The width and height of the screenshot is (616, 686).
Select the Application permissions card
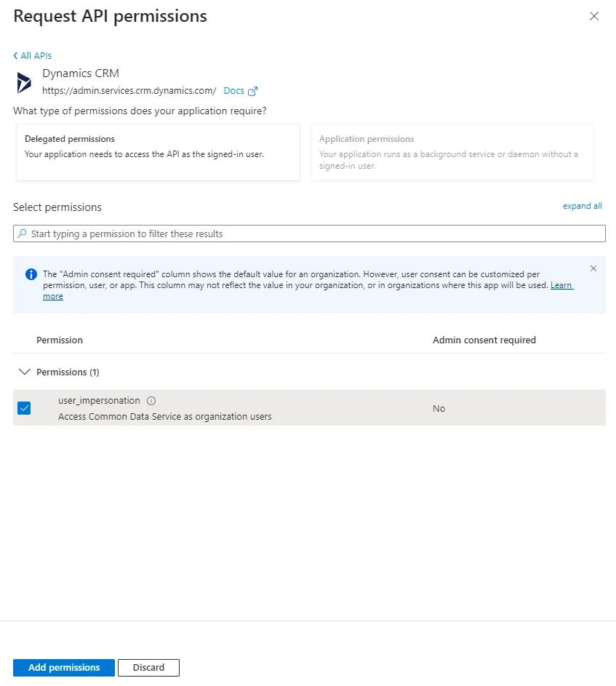(452, 152)
